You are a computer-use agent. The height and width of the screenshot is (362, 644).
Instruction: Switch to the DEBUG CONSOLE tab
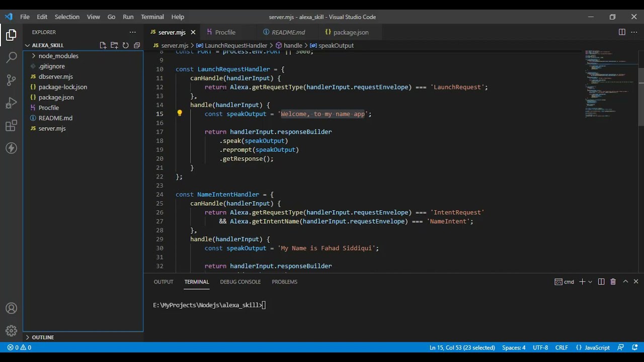240,282
